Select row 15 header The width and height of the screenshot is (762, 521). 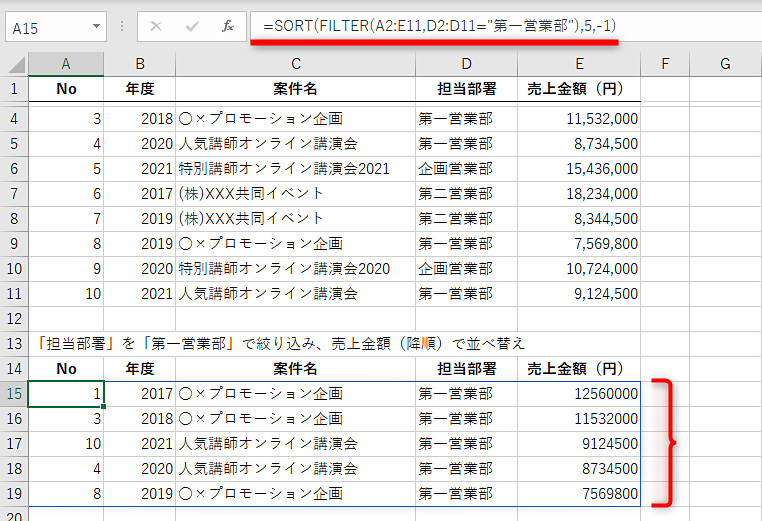click(14, 394)
